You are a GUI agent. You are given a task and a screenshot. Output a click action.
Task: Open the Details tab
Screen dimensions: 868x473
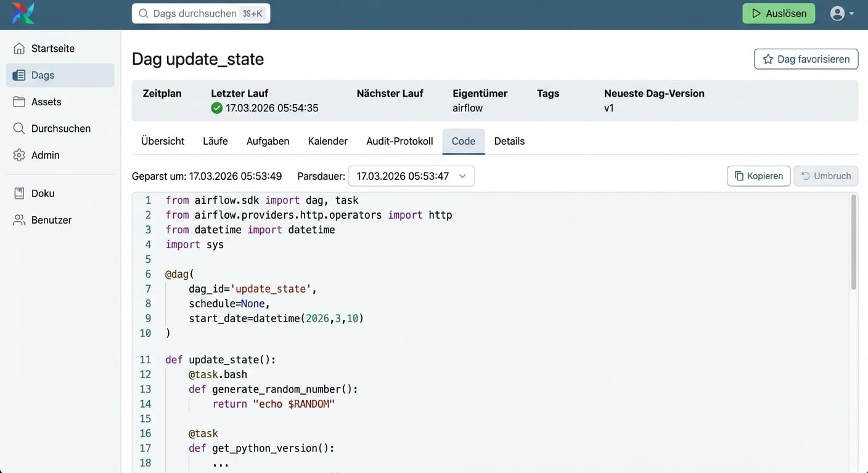509,141
